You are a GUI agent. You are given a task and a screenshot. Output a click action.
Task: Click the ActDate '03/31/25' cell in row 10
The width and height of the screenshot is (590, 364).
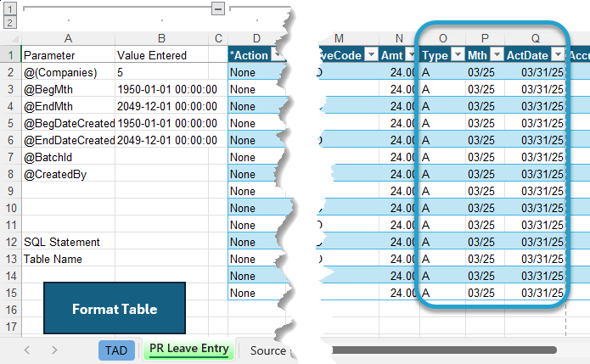[535, 208]
